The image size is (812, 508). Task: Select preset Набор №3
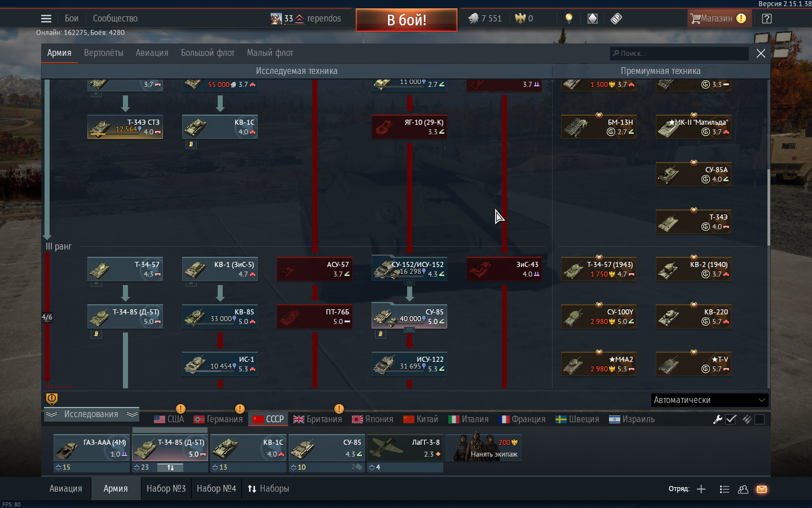(x=166, y=489)
